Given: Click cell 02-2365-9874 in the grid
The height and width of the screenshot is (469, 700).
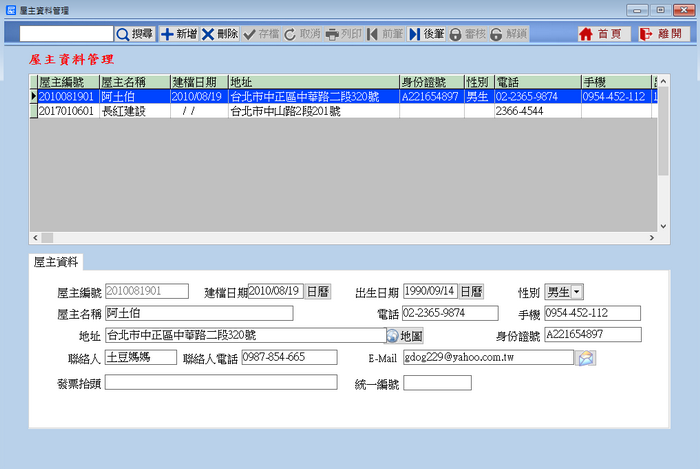Looking at the screenshot, I should click(x=538, y=96).
